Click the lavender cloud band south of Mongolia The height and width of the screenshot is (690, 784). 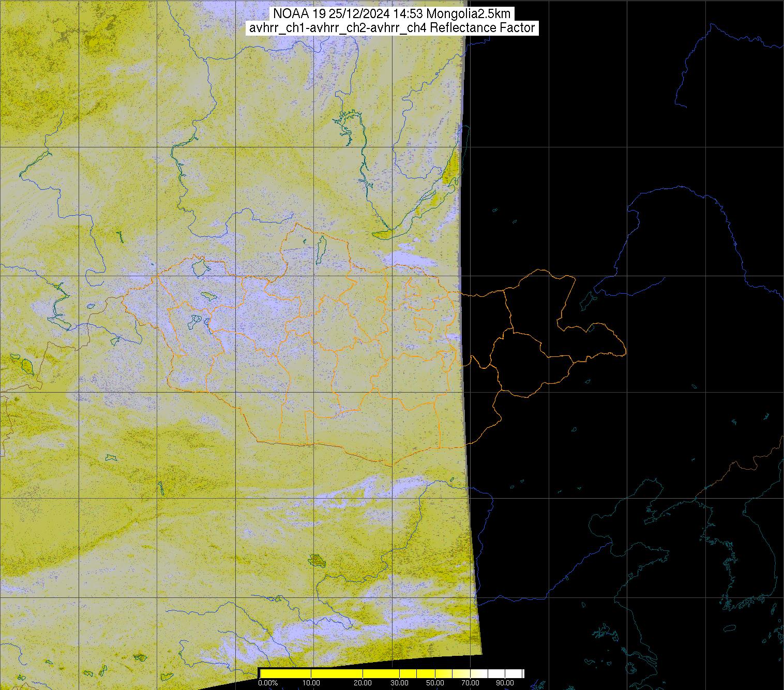[x=362, y=498]
